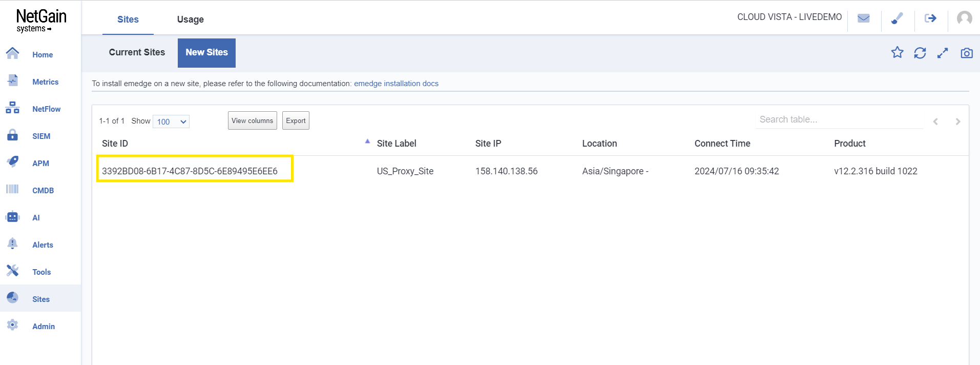Click the Search table input field
Screen dimensions: 980x365
pyautogui.click(x=839, y=119)
